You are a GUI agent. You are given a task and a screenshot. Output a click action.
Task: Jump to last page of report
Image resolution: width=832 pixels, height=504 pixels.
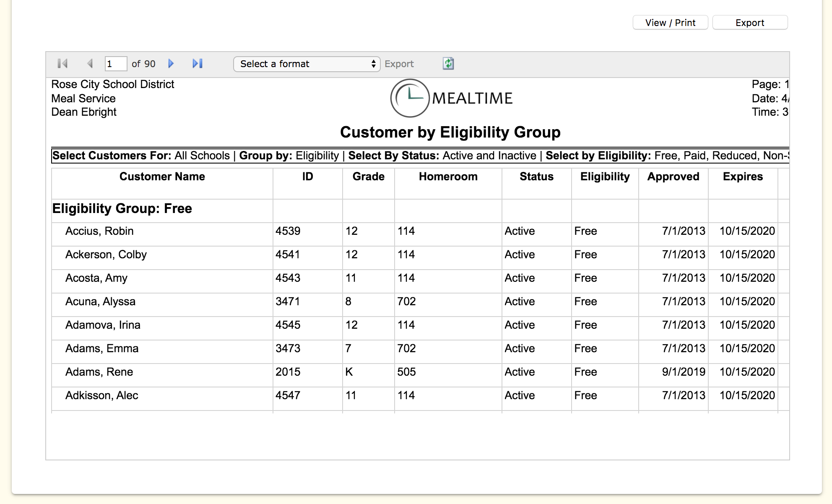[198, 64]
